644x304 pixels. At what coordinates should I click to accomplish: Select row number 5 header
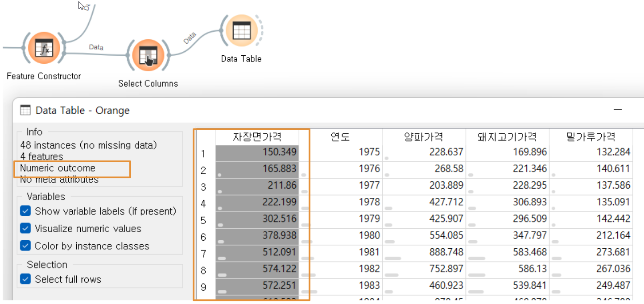(204, 220)
